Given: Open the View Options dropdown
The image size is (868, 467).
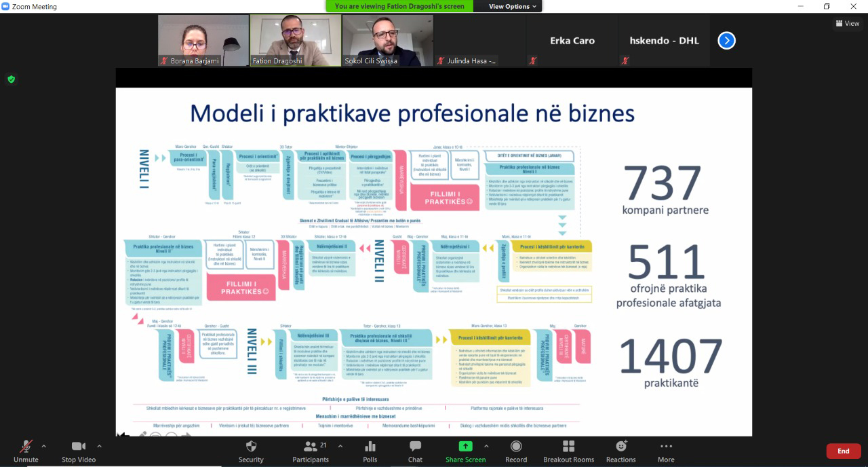Looking at the screenshot, I should click(513, 6).
